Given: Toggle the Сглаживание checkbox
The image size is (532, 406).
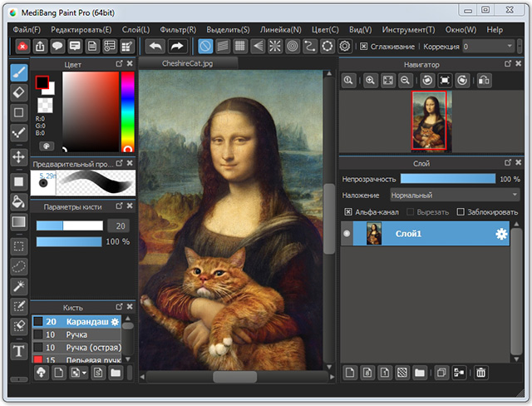Looking at the screenshot, I should [x=362, y=47].
